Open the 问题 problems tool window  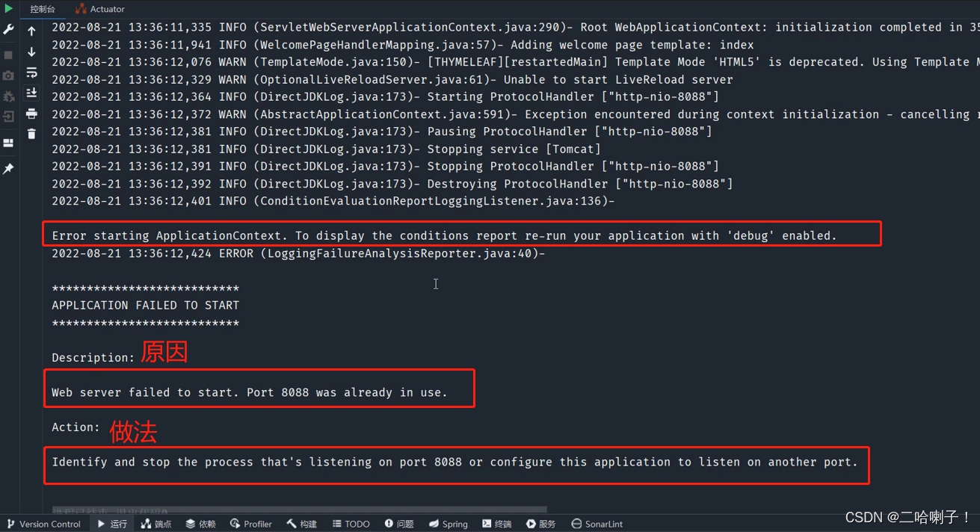[398, 524]
